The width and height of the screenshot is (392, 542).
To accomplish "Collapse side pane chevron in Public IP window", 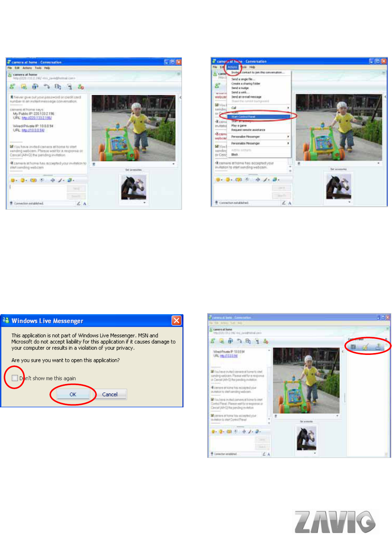I will point(180,98).
